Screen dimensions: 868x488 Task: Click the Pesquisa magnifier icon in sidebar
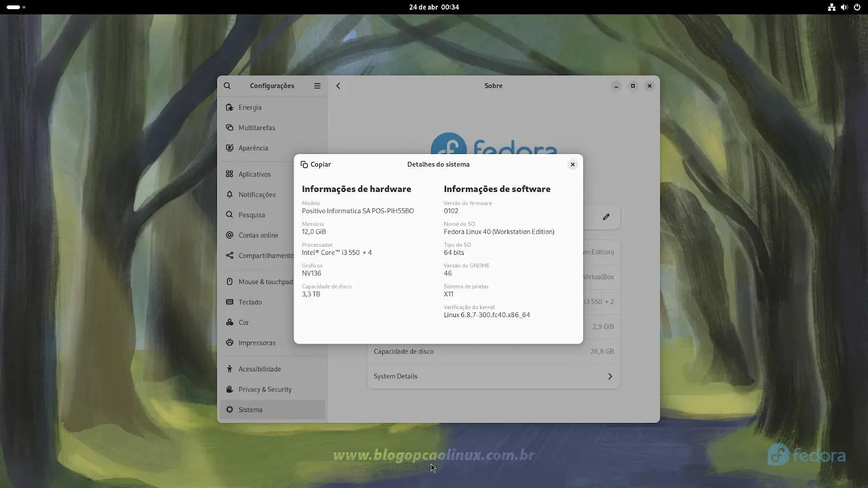click(x=229, y=215)
